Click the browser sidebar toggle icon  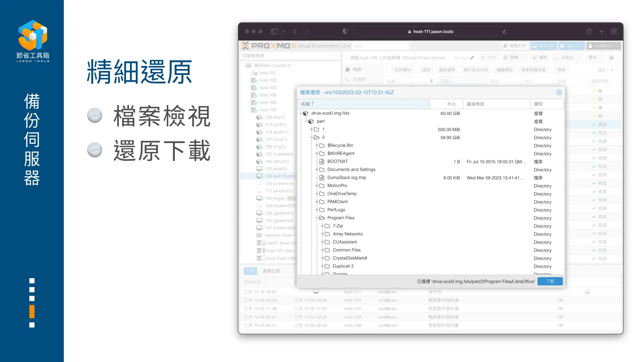274,31
